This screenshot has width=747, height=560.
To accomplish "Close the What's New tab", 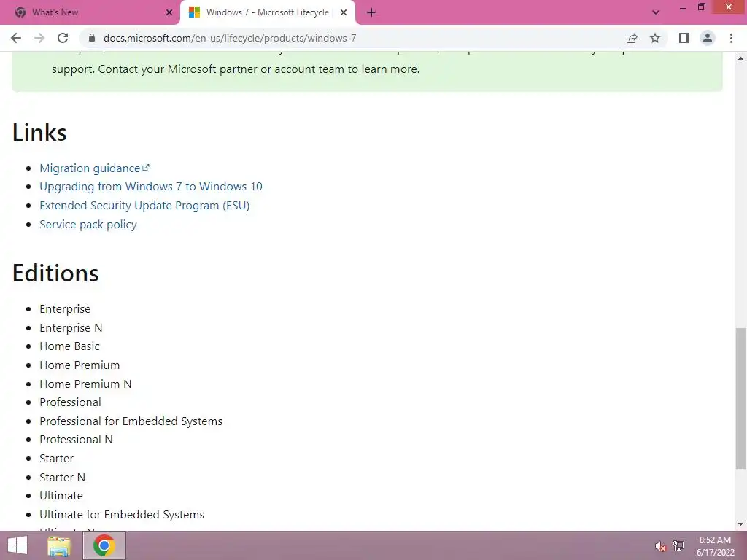I will 169,12.
